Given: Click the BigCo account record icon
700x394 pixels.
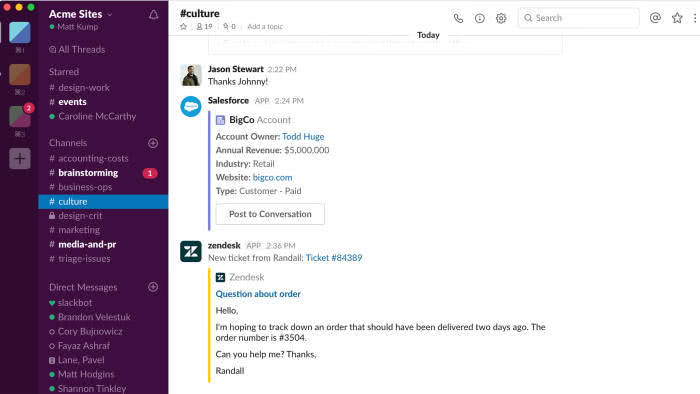Looking at the screenshot, I should click(x=220, y=120).
